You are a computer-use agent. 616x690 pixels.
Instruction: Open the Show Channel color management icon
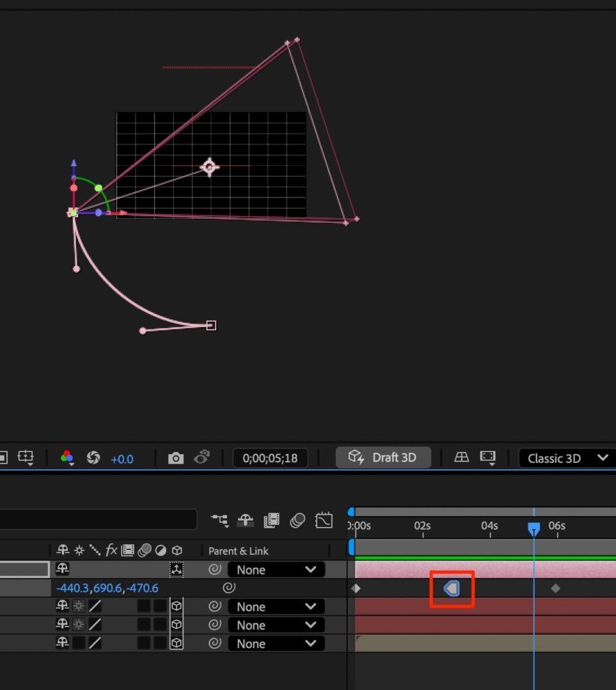(x=67, y=458)
